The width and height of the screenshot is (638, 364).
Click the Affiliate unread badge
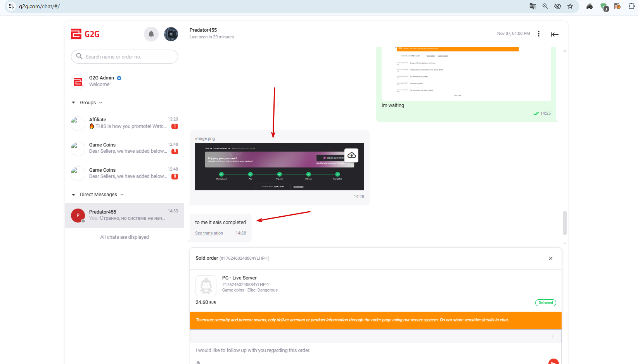175,126
